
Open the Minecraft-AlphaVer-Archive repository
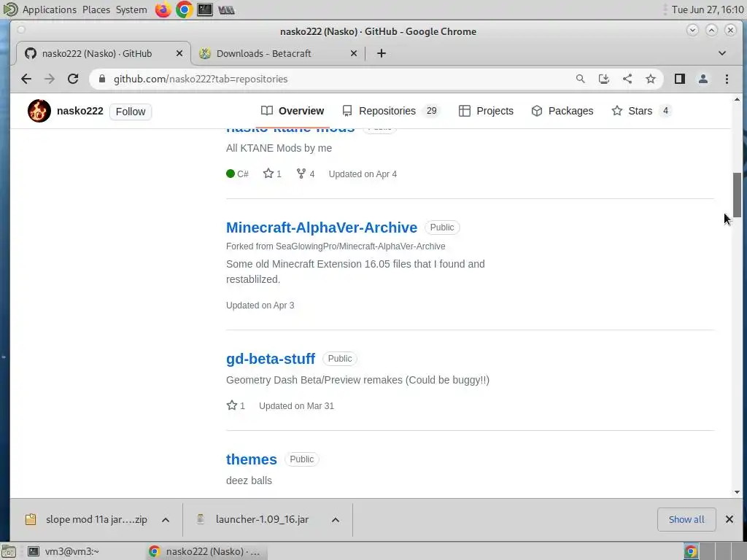pos(322,227)
